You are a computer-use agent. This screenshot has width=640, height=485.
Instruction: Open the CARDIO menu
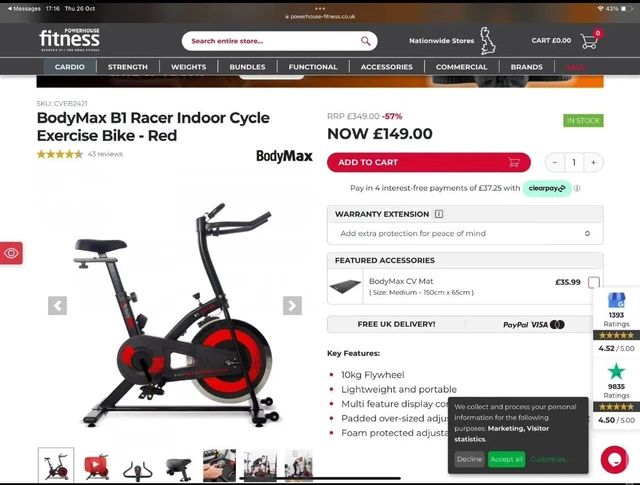(70, 67)
